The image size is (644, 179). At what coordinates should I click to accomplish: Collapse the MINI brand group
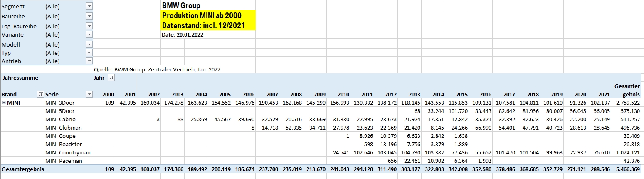pos(4,103)
